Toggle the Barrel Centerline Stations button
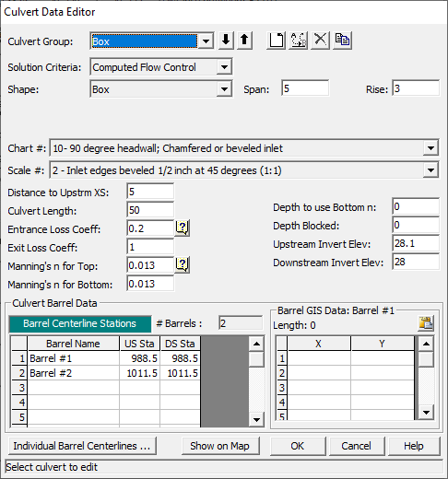This screenshot has height=479, width=448. pyautogui.click(x=80, y=323)
